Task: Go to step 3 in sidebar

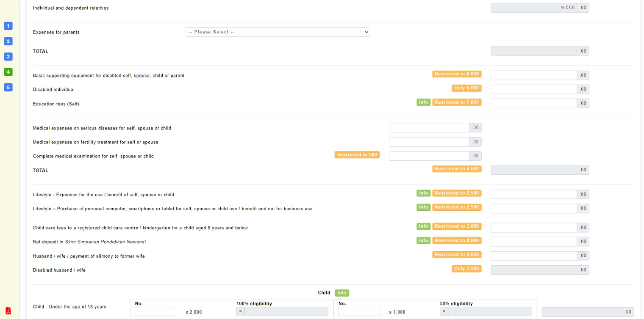Action: [x=8, y=57]
